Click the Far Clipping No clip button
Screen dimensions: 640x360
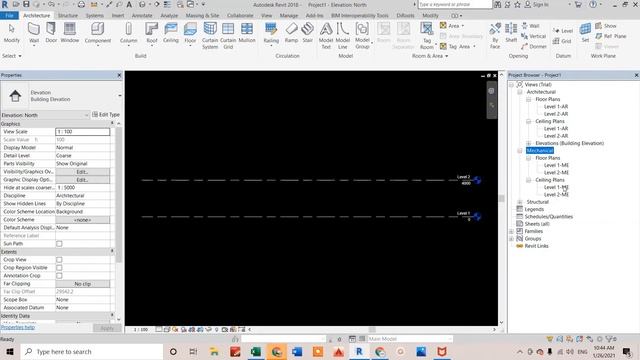pyautogui.click(x=82, y=284)
